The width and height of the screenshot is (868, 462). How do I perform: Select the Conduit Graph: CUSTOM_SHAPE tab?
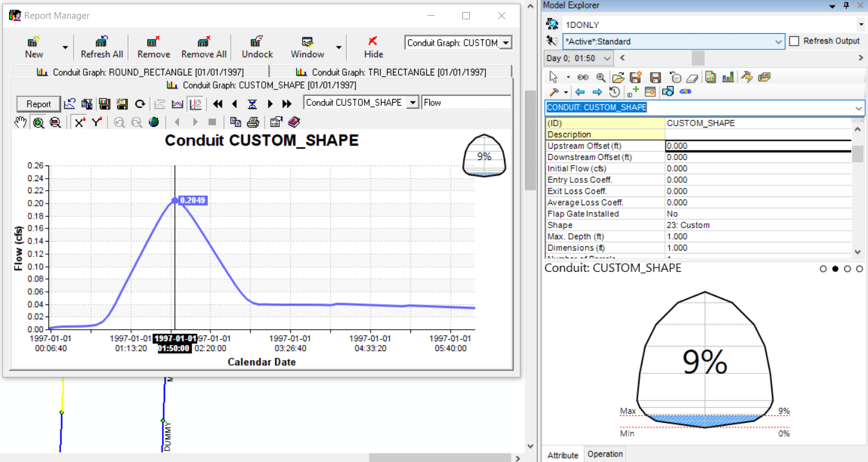tap(262, 85)
